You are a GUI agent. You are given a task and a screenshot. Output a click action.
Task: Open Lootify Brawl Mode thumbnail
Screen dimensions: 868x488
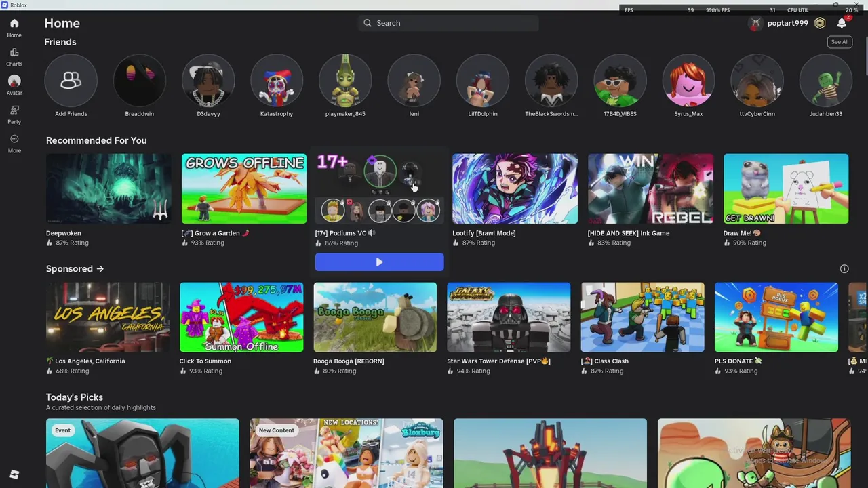pyautogui.click(x=515, y=188)
